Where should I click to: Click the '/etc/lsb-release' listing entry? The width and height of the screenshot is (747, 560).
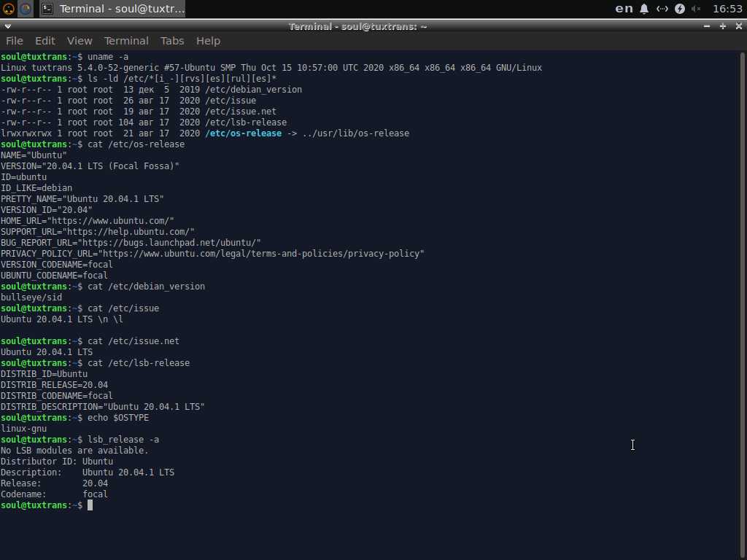246,122
